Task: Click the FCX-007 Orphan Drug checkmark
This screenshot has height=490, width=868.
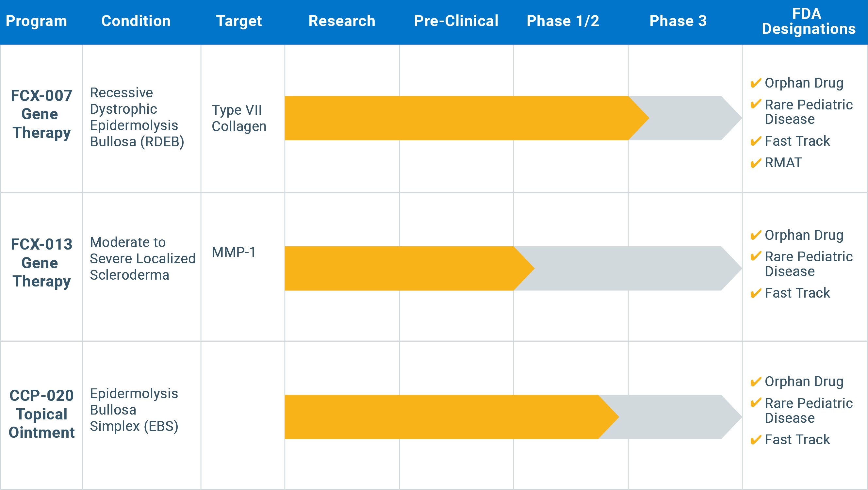Action: (756, 83)
